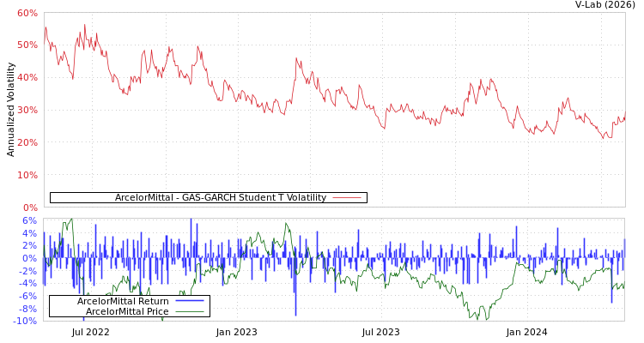
Task: Click the 50% label on the volatility axis
Action: click(x=27, y=45)
